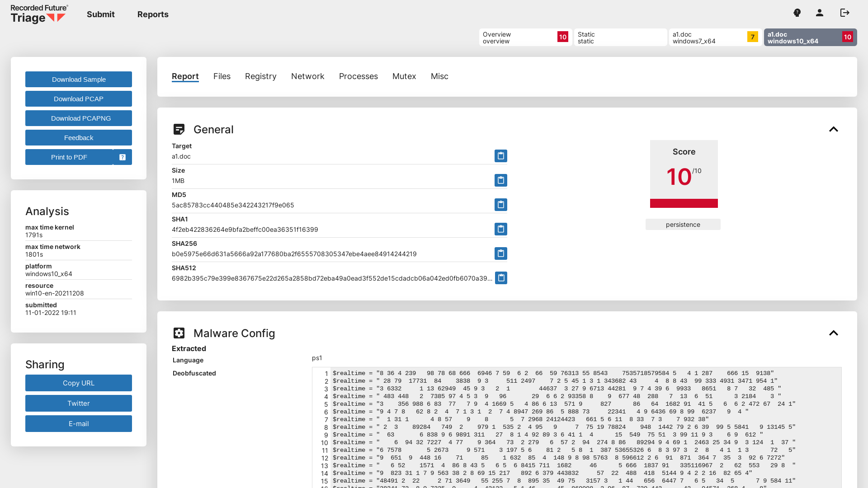Open the Report tab
The height and width of the screenshot is (488, 868).
(185, 76)
